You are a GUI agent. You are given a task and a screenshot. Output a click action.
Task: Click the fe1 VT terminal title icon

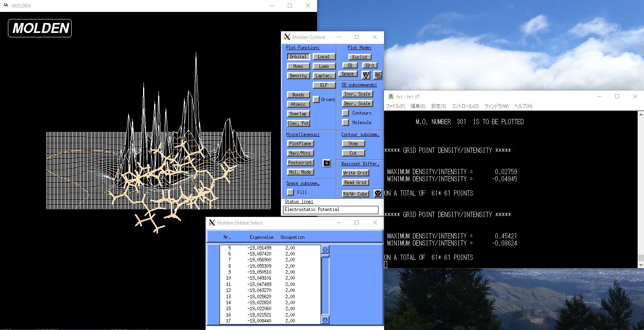[x=391, y=96]
